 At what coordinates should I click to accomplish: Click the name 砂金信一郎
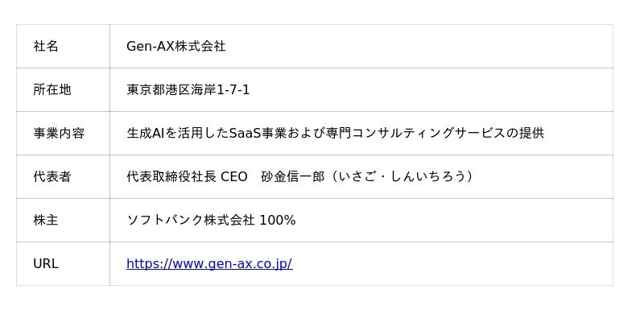pyautogui.click(x=293, y=177)
